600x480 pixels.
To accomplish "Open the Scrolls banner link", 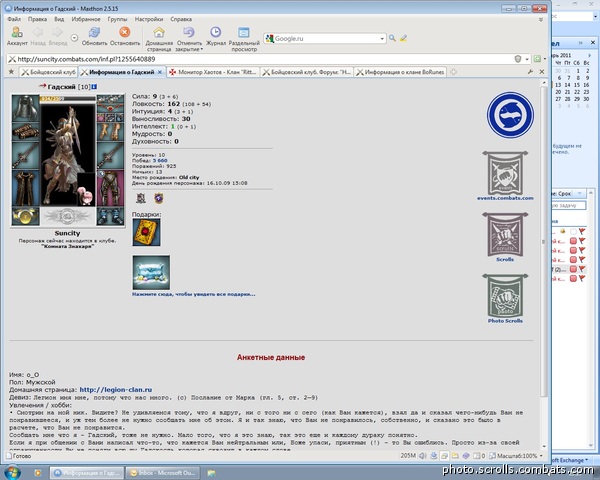I will 505,235.
